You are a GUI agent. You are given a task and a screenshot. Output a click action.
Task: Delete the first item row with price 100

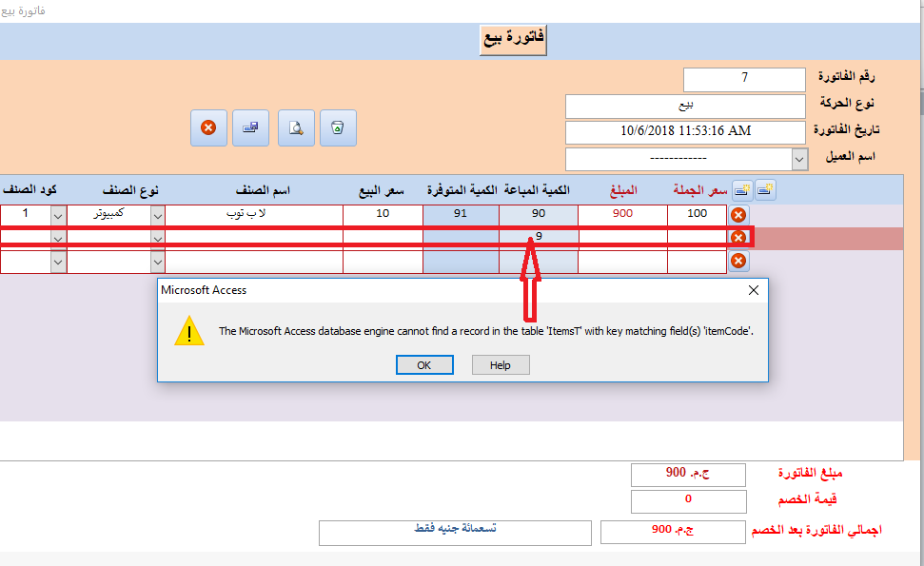tap(737, 215)
